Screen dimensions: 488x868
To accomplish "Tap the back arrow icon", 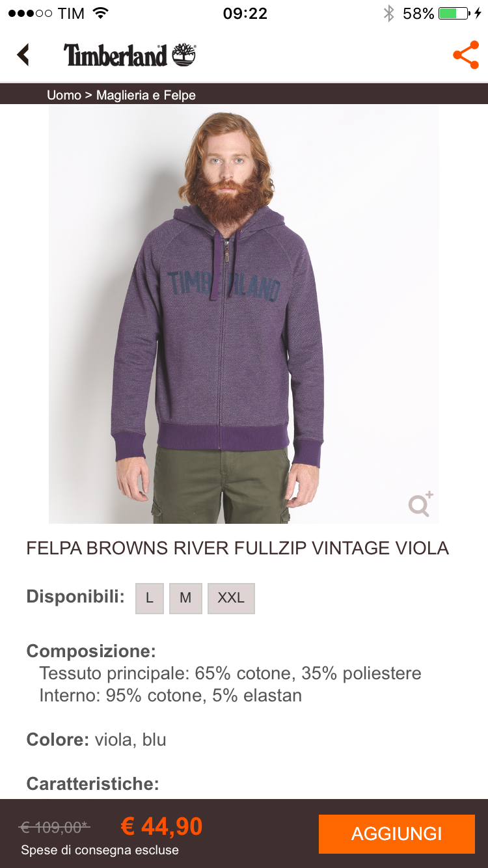I will point(23,55).
